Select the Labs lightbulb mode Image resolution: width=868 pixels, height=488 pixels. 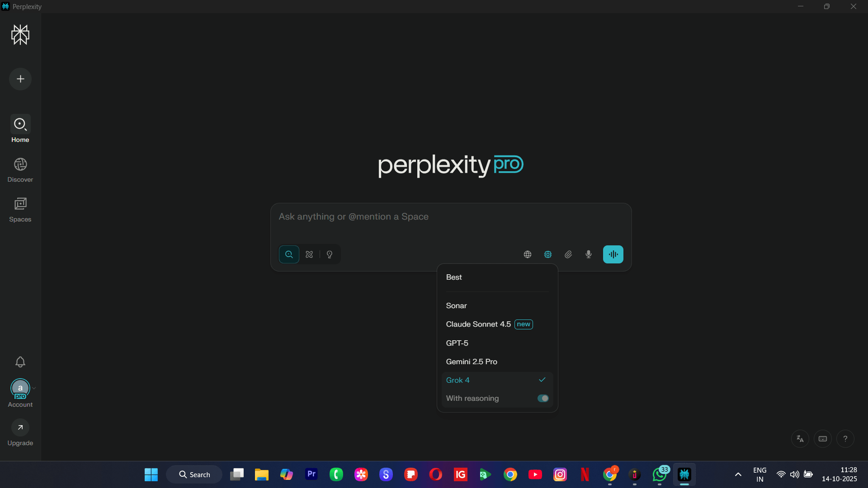330,254
